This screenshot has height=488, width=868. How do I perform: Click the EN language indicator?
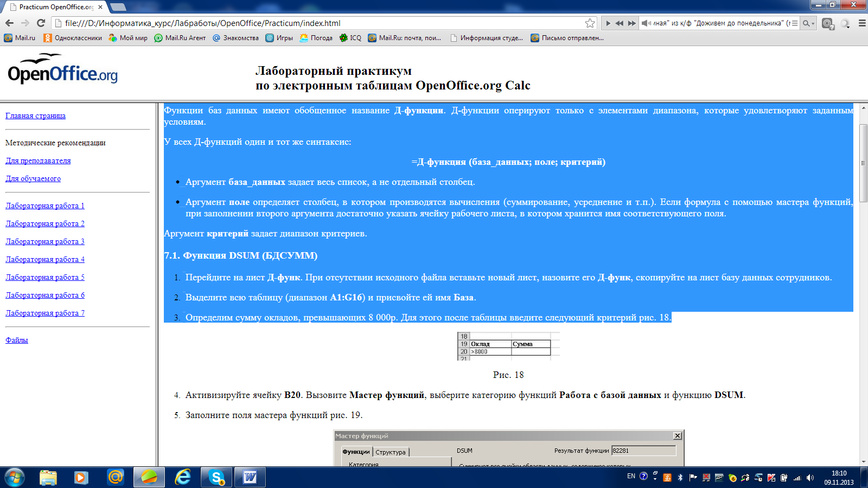click(x=631, y=477)
